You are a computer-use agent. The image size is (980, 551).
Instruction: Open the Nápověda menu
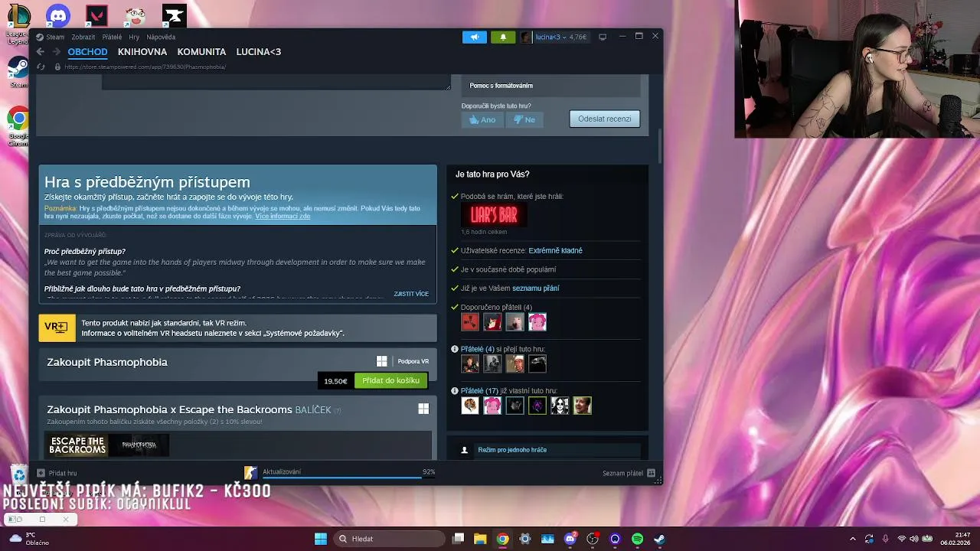161,37
